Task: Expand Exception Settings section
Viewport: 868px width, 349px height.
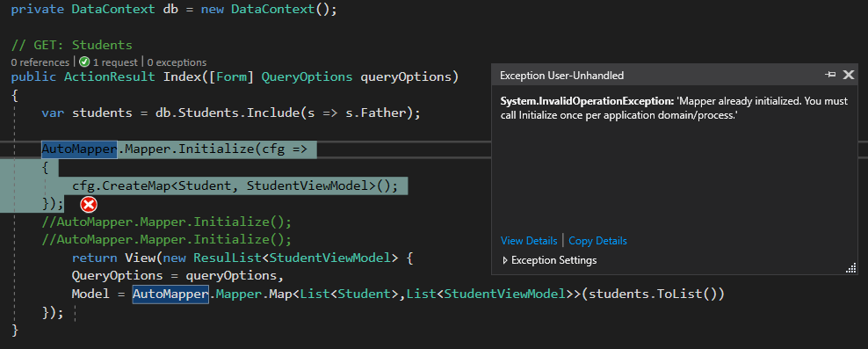Action: coord(548,260)
